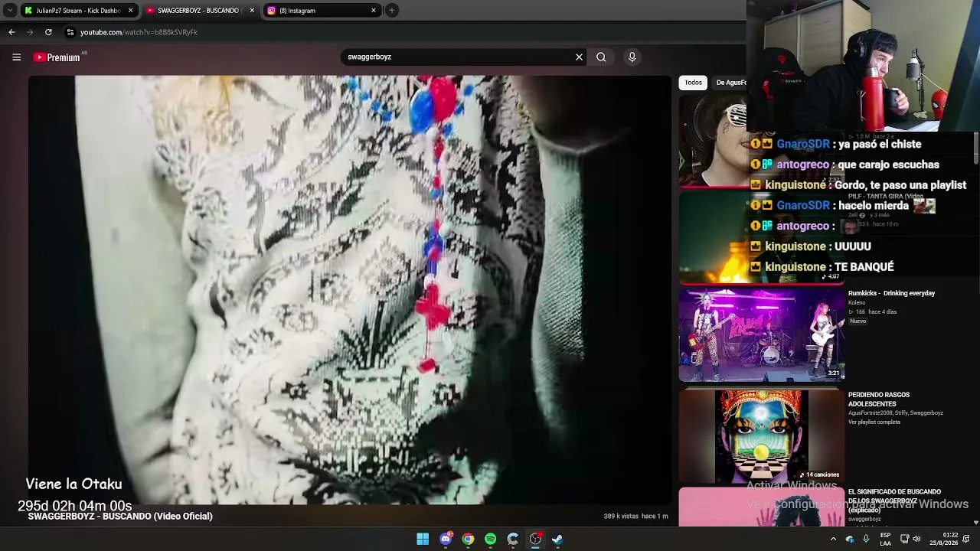Change the ESP LAA input language
The width and height of the screenshot is (980, 551).
click(x=886, y=539)
